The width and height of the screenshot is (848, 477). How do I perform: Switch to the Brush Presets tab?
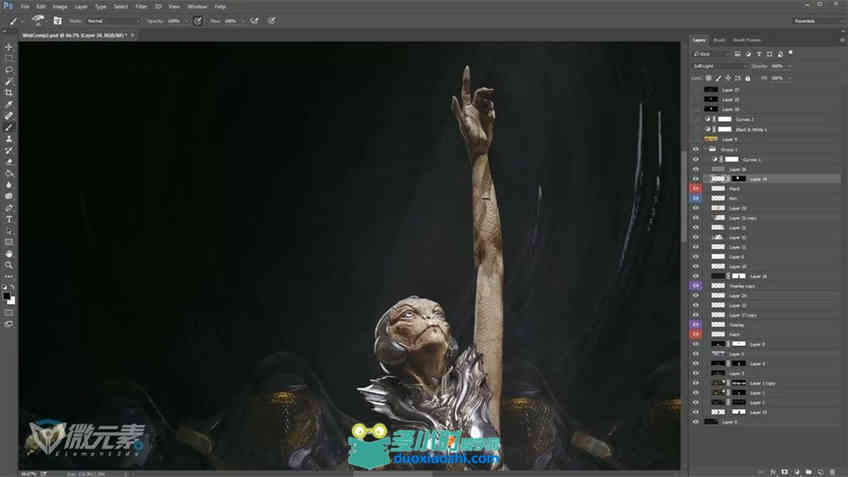pos(747,40)
